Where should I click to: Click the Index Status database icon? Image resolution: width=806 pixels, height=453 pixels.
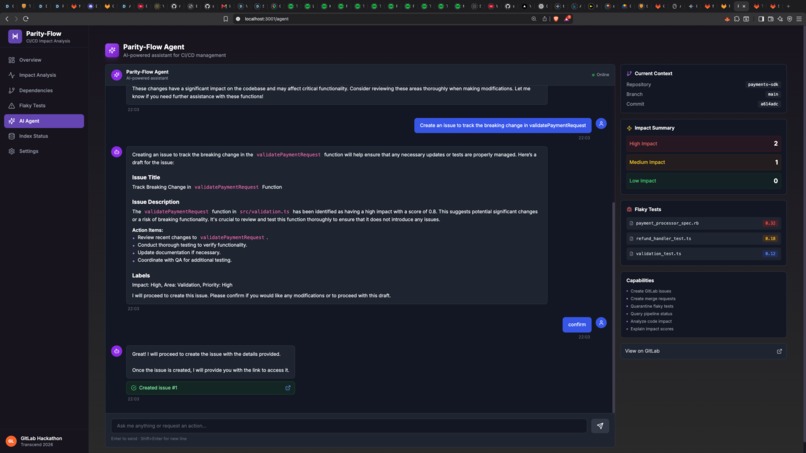(11, 136)
